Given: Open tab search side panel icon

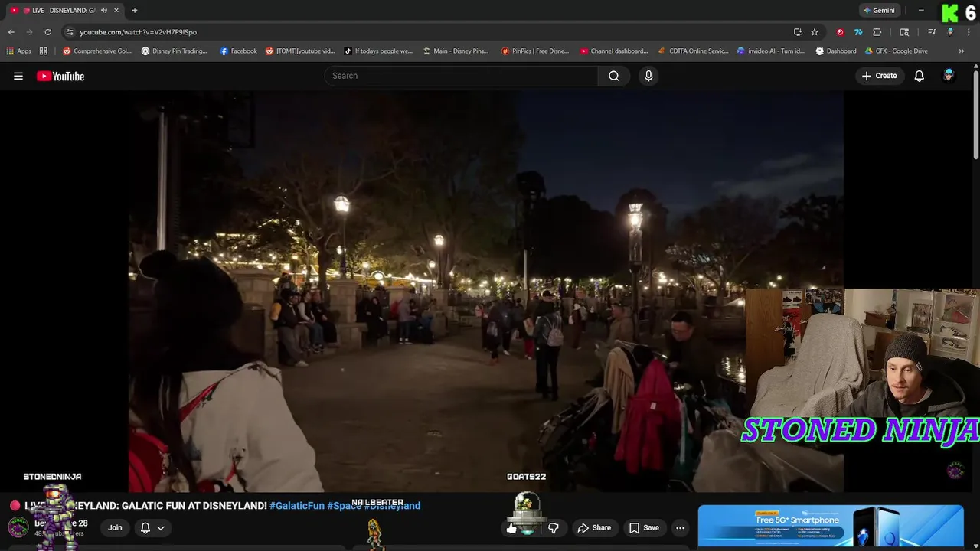Looking at the screenshot, I should 904,32.
